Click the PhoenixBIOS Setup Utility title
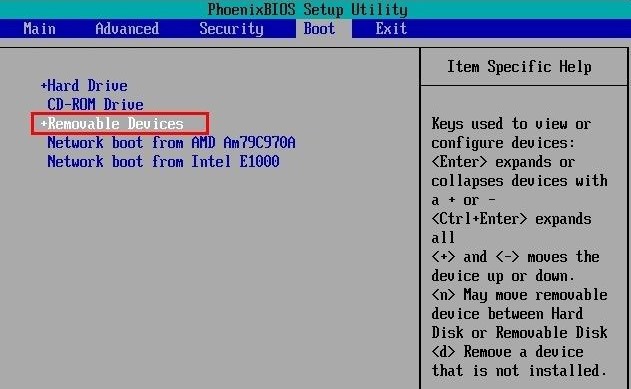Screen dimensions: 631x389 [x=307, y=9]
